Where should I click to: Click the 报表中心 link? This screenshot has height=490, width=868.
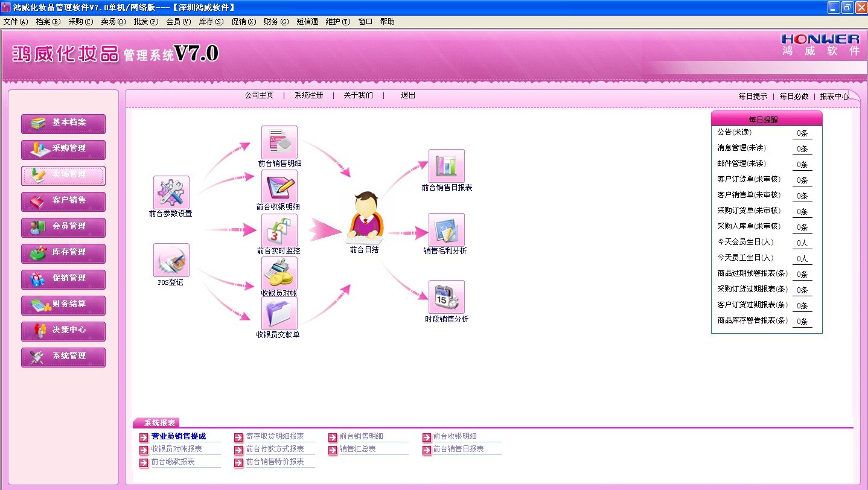[x=834, y=96]
